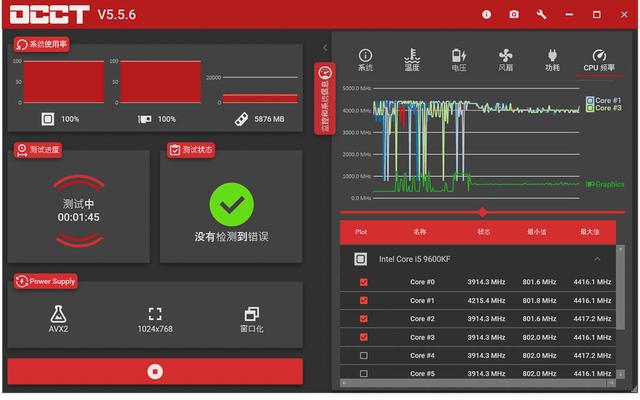The height and width of the screenshot is (400, 640).
Task: Open settings with the wrench icon
Action: point(541,15)
